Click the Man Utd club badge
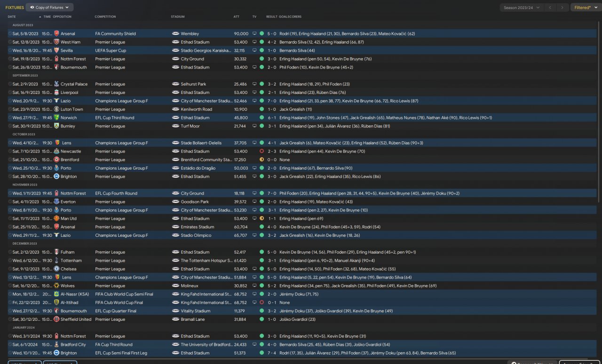This screenshot has width=602, height=364. pos(56,218)
